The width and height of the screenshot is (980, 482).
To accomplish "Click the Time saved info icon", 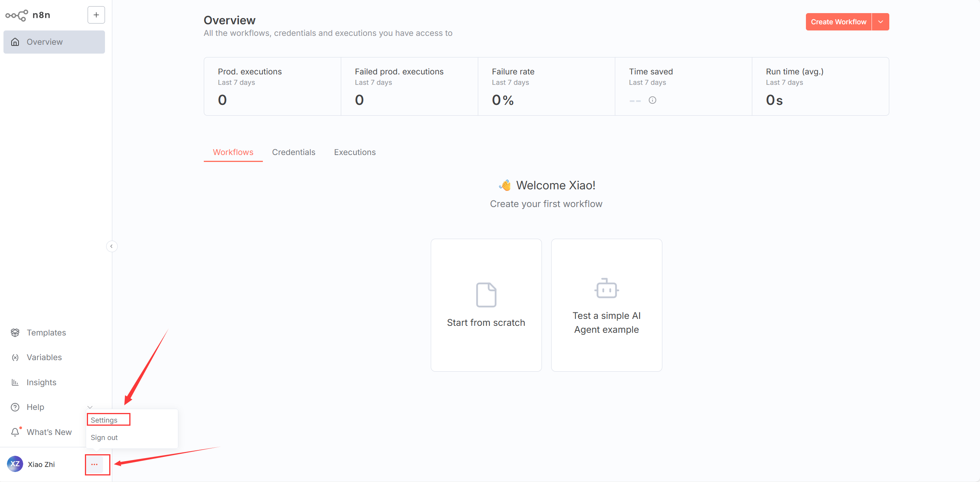I will (652, 100).
